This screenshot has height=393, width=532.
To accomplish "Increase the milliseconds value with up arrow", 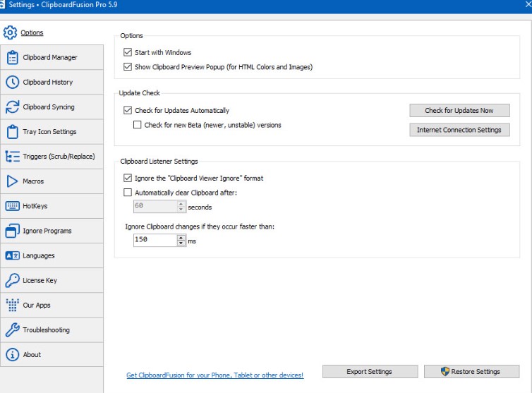I will pos(181,237).
